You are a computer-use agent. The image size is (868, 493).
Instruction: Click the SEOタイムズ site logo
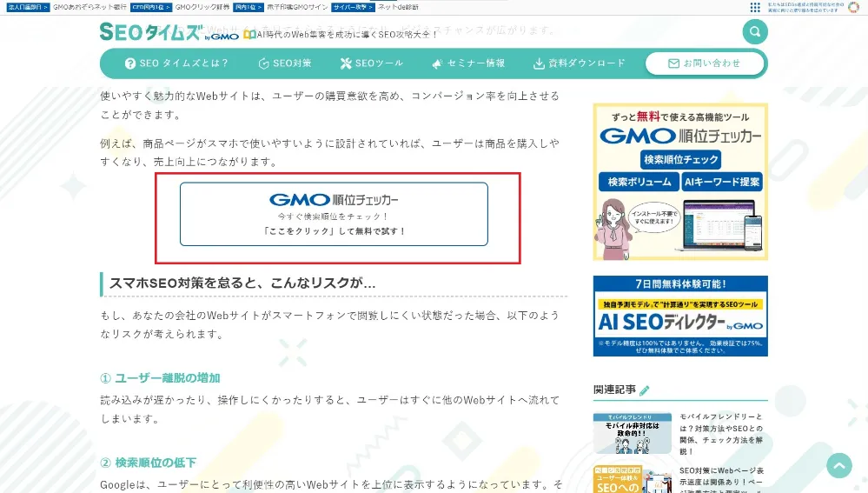click(x=169, y=32)
